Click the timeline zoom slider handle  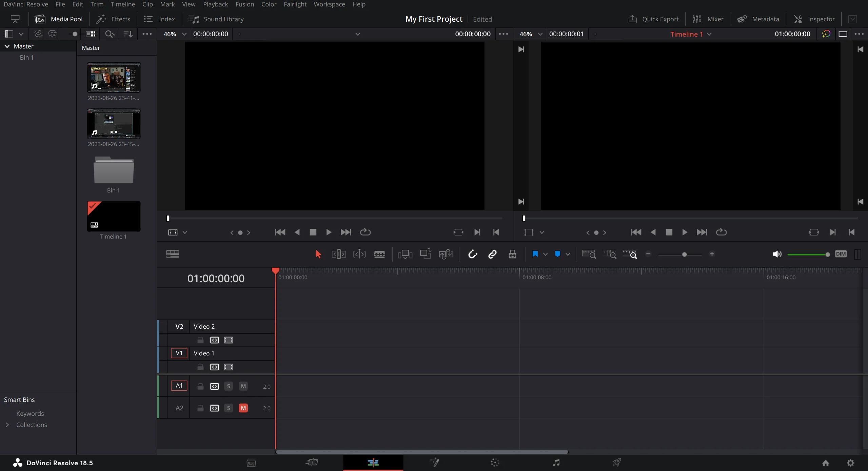tap(684, 254)
